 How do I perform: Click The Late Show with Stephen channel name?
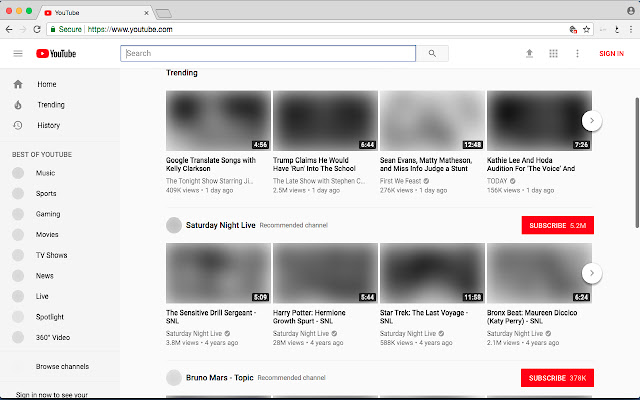(319, 181)
